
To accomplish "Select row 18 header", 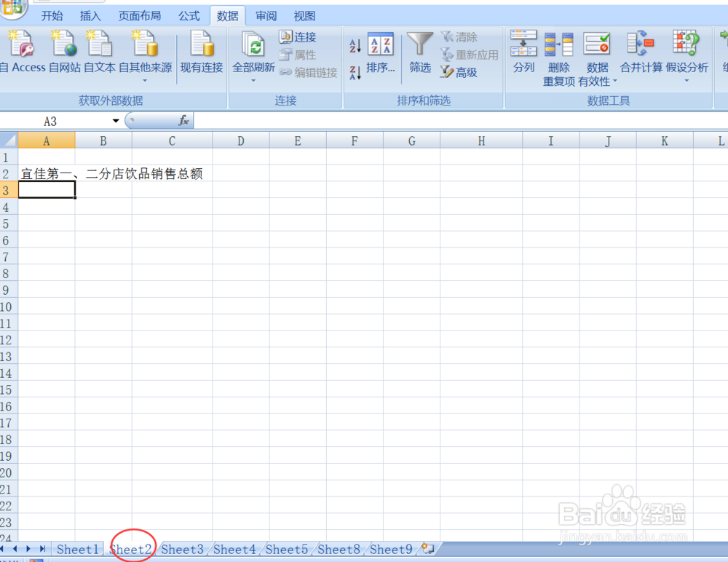I will 9,440.
